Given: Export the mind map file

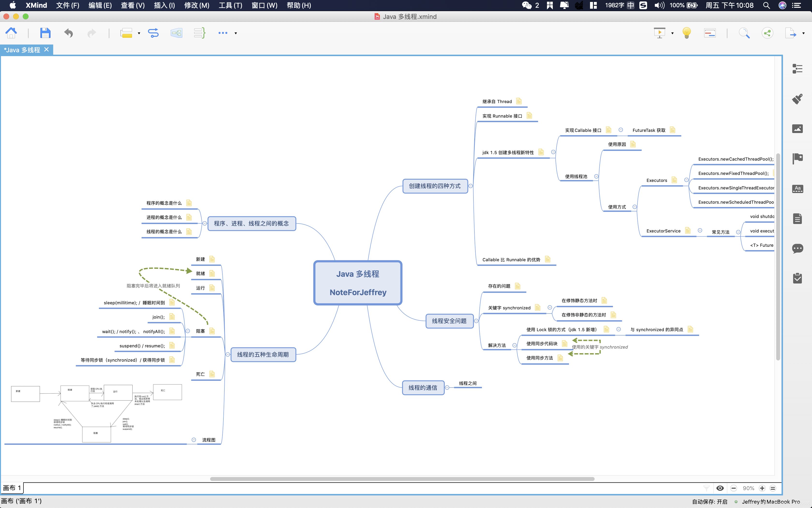Looking at the screenshot, I should (790, 33).
